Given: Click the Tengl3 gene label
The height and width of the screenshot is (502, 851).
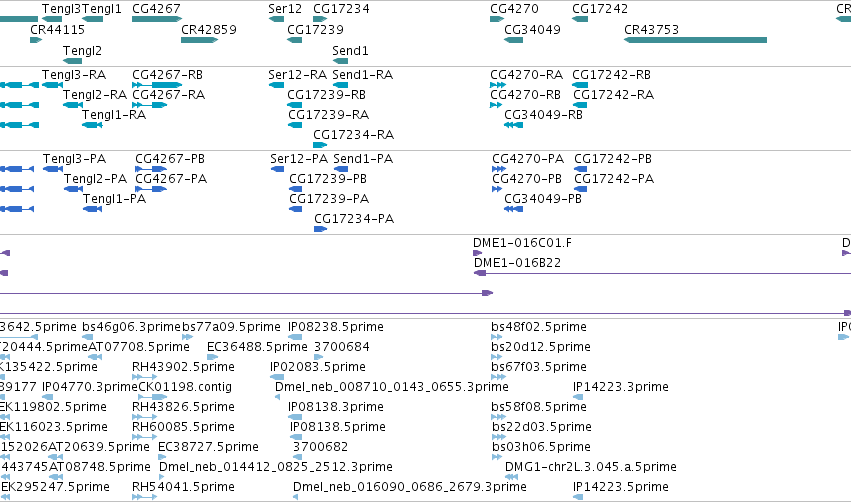Looking at the screenshot, I should pos(61,9).
